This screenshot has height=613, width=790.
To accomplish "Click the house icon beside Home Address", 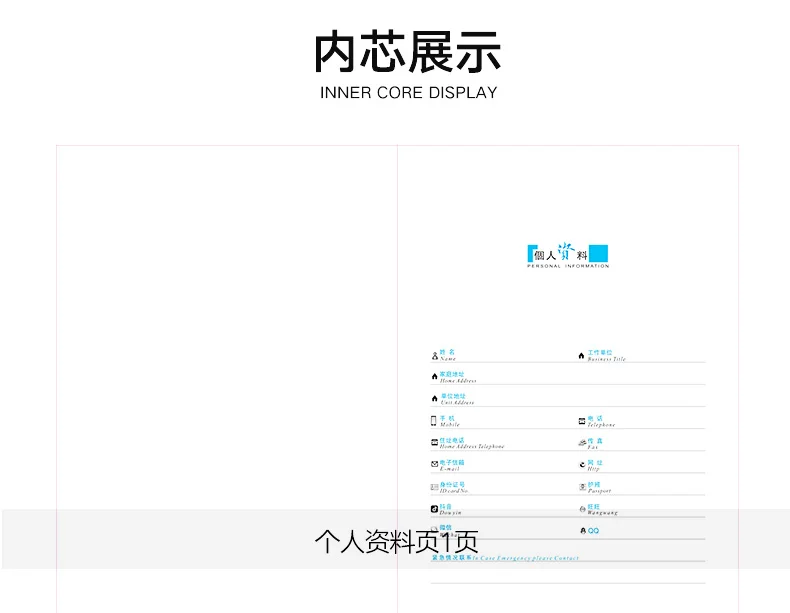I will (x=434, y=376).
